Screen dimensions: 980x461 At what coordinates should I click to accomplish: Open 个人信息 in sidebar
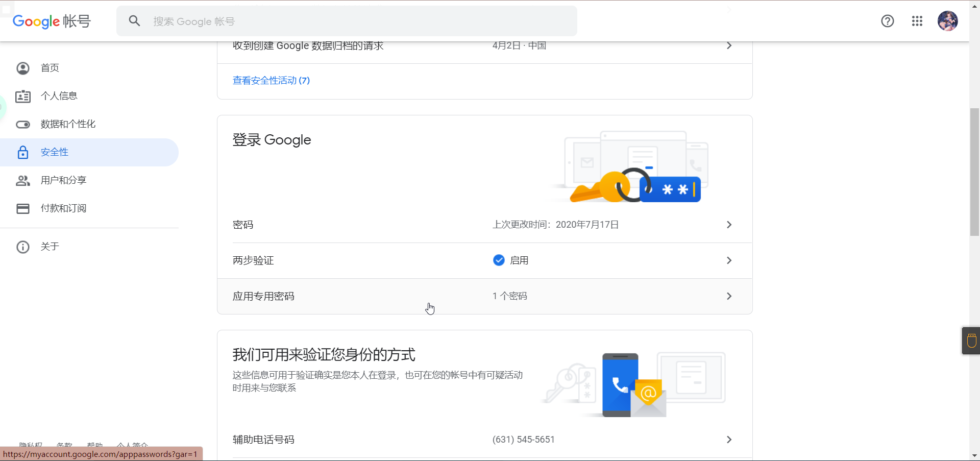89,96
